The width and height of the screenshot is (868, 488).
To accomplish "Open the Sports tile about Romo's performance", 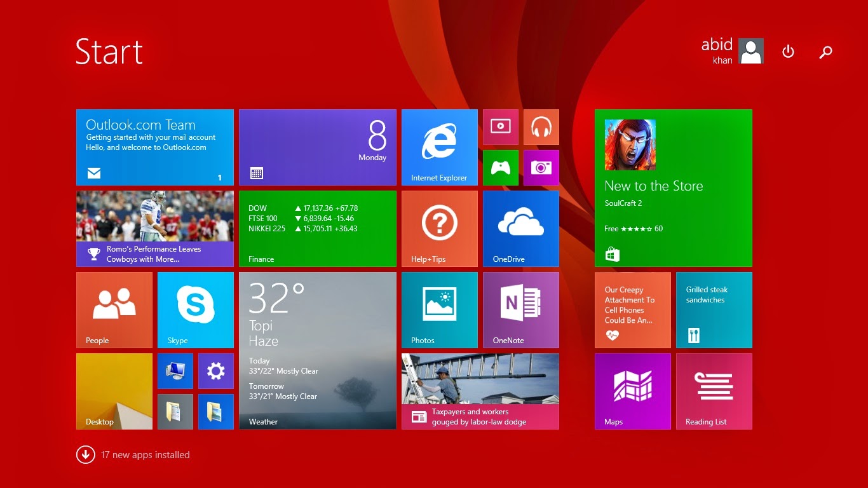I will 155,229.
